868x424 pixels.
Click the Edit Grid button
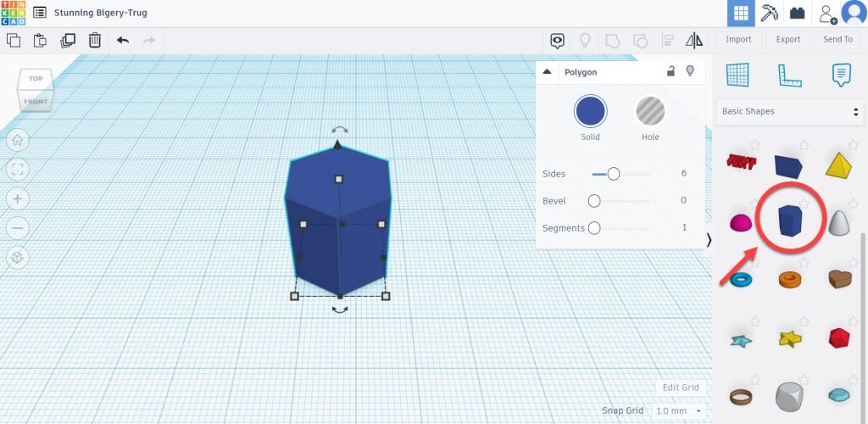680,388
